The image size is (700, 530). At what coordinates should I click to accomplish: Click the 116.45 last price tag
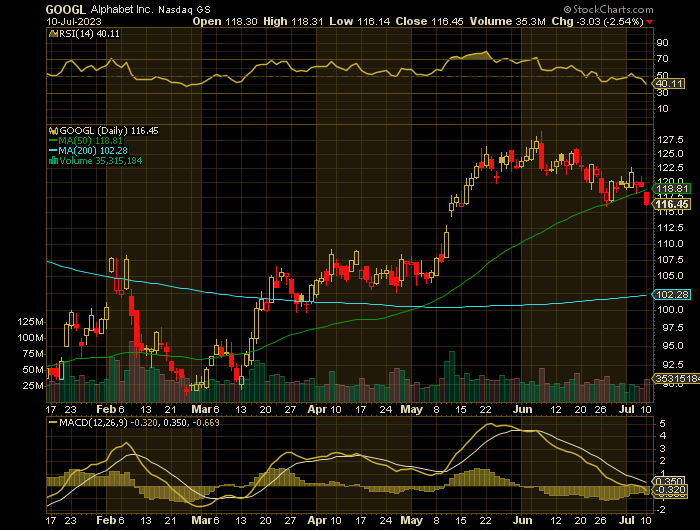tap(672, 204)
